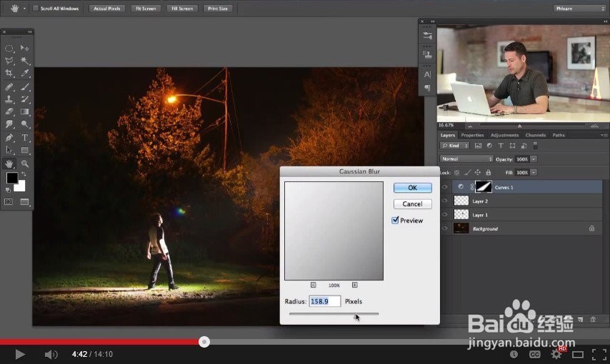Click the Fill Screen button
This screenshot has width=610, height=364.
182,8
